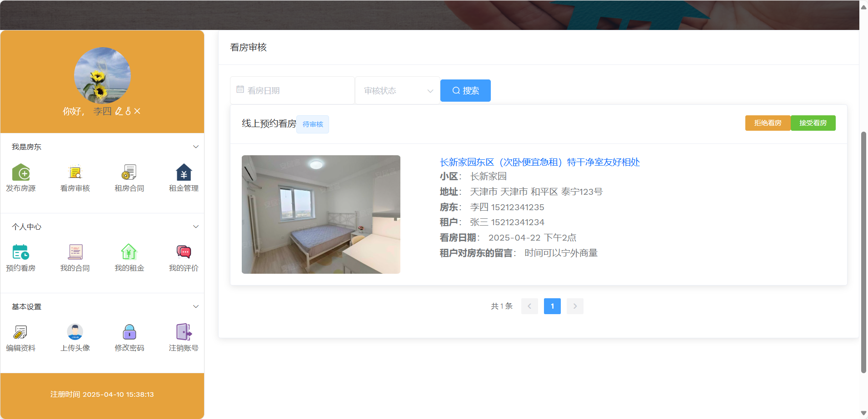Click the bedroom listing photo
Viewport: 868px width, 419px height.
pos(321,214)
